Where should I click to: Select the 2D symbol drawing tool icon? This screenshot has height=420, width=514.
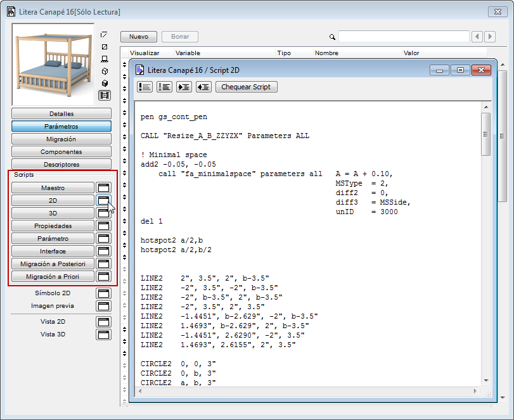coord(105,34)
